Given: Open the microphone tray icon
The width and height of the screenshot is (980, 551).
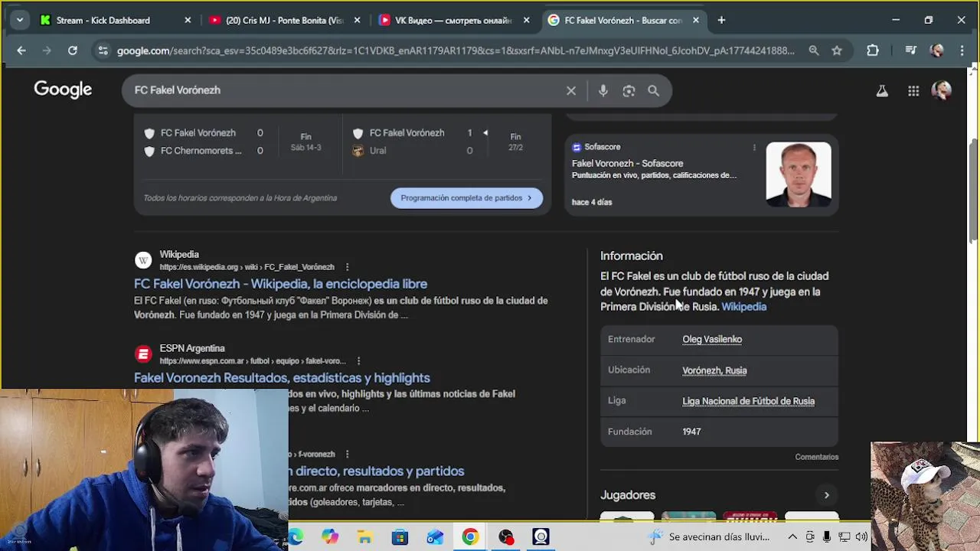Looking at the screenshot, I should [827, 537].
